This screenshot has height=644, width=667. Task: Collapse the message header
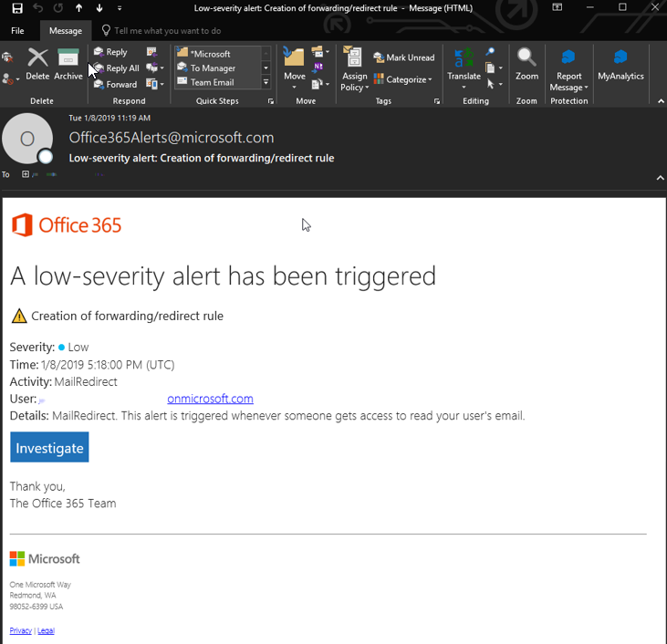(661, 178)
